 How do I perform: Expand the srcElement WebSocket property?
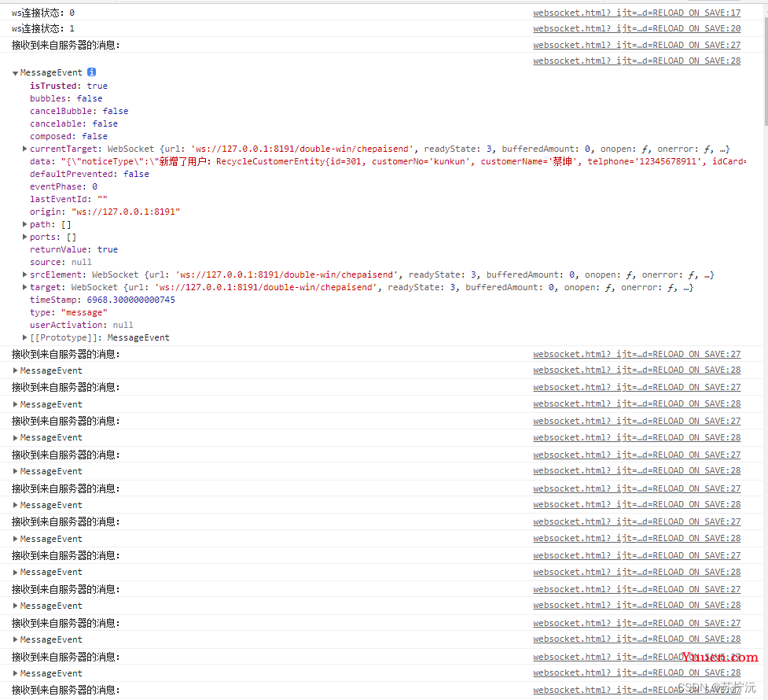coord(24,274)
